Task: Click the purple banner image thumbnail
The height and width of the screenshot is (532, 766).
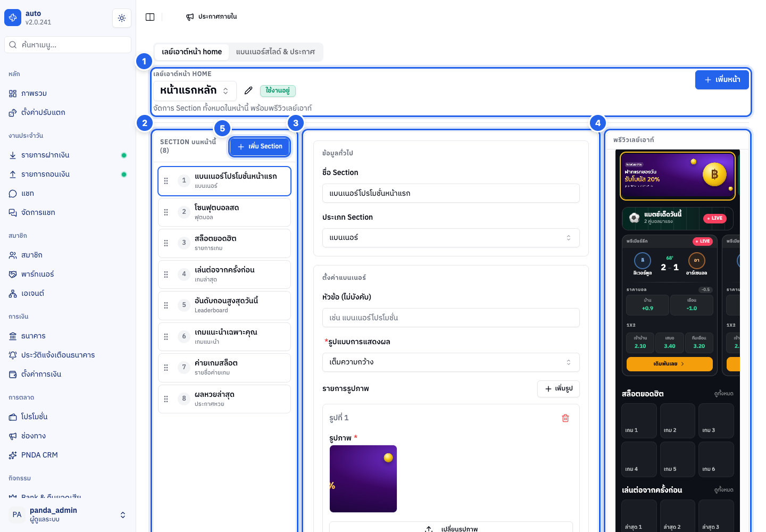Action: [363, 479]
